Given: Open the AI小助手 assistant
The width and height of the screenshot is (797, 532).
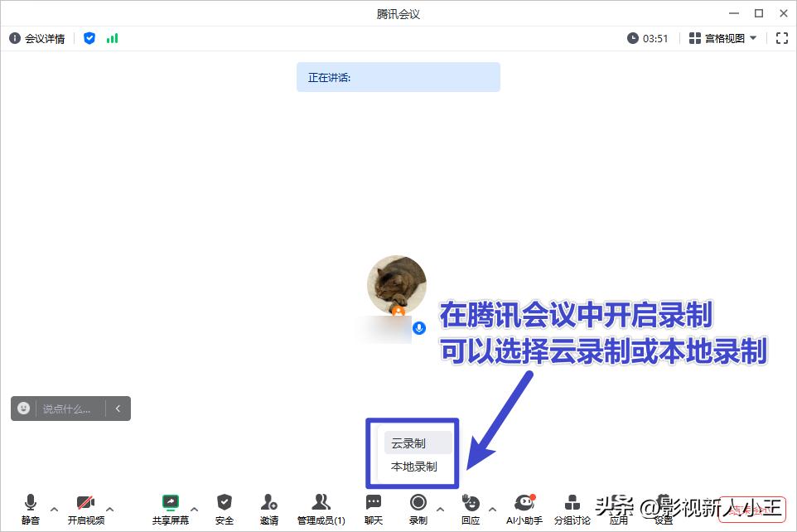Looking at the screenshot, I should click(x=524, y=509).
